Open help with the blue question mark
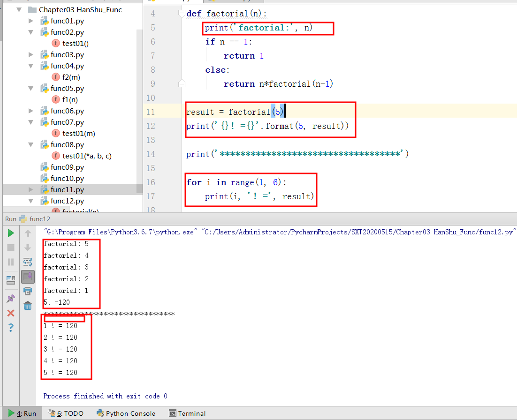 click(10, 328)
